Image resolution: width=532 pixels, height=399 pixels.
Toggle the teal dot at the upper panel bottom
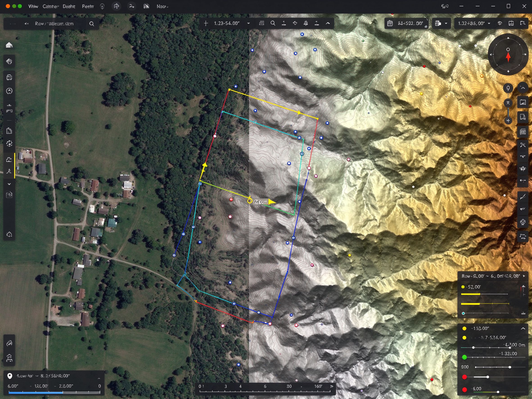(463, 313)
